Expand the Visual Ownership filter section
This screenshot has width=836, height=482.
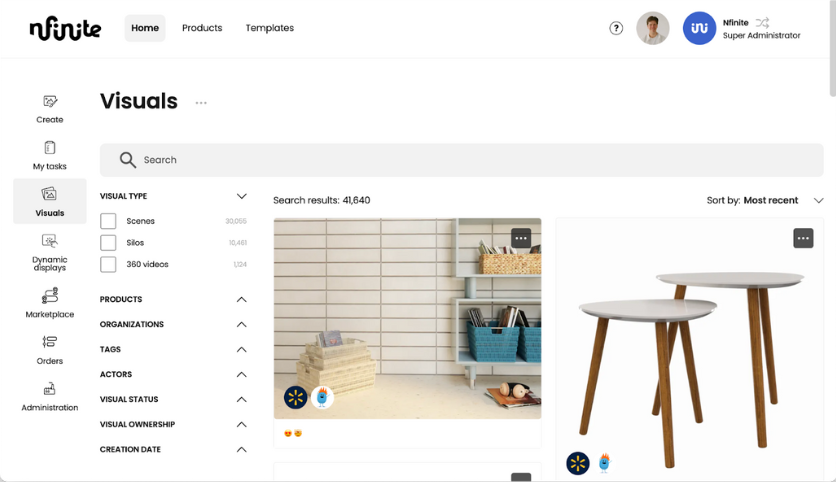242,424
